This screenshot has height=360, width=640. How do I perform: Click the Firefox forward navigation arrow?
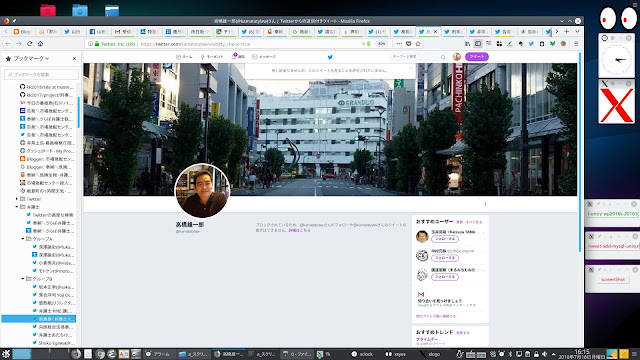pyautogui.click(x=19, y=44)
